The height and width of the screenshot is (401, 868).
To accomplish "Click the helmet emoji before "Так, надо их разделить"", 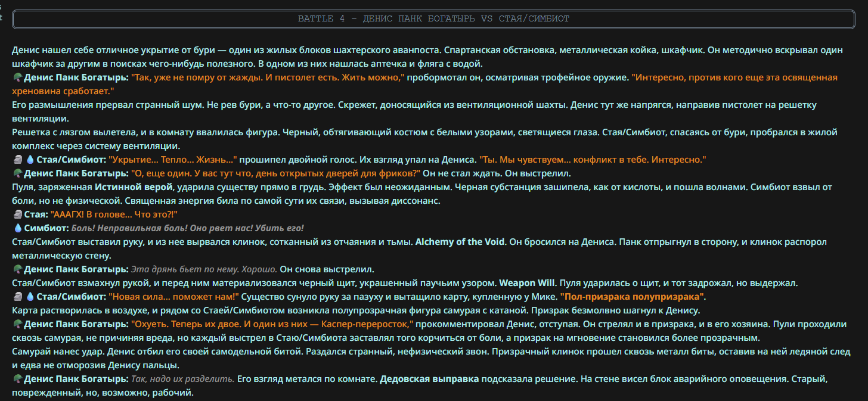I will point(17,379).
